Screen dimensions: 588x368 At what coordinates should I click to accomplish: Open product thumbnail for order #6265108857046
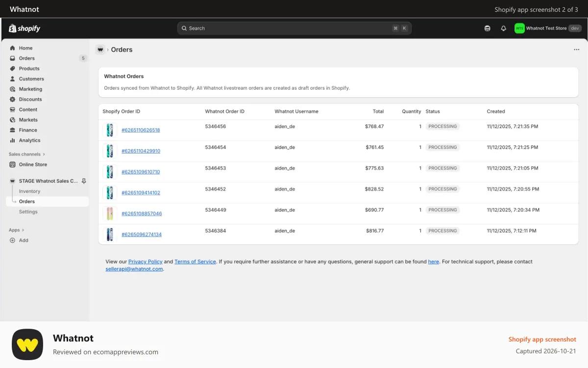[x=110, y=213]
